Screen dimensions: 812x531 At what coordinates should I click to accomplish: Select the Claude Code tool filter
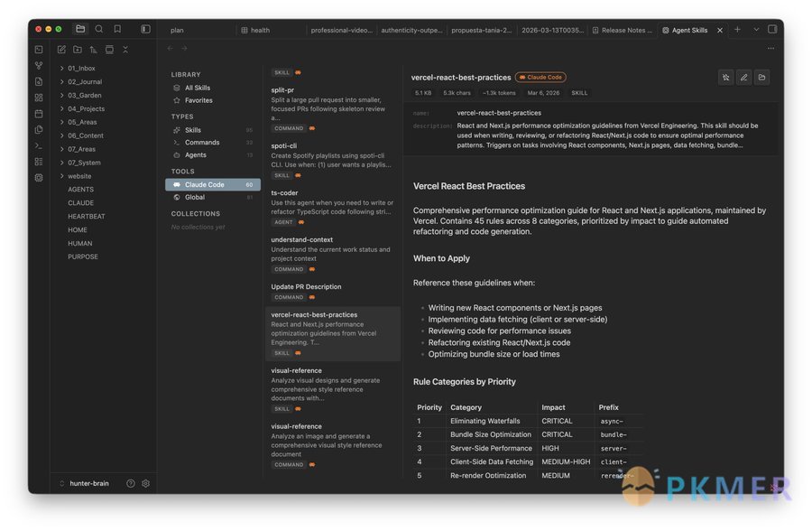(x=213, y=184)
